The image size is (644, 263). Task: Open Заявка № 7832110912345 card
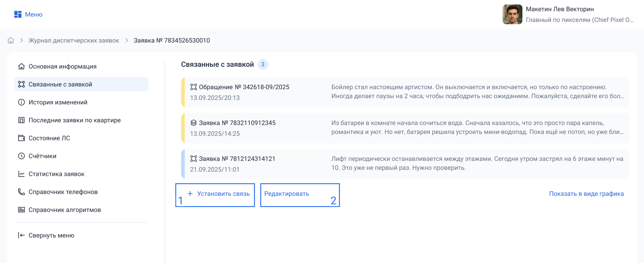(237, 123)
